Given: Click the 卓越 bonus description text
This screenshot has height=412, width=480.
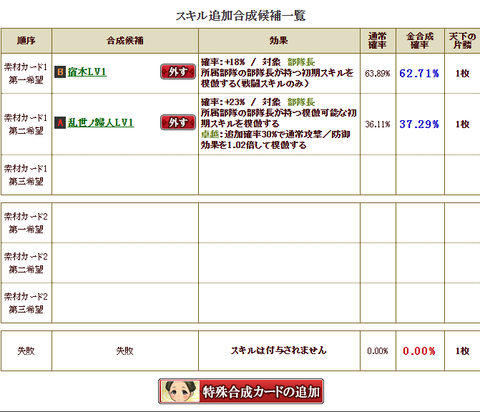Looking at the screenshot, I should coord(275,140).
